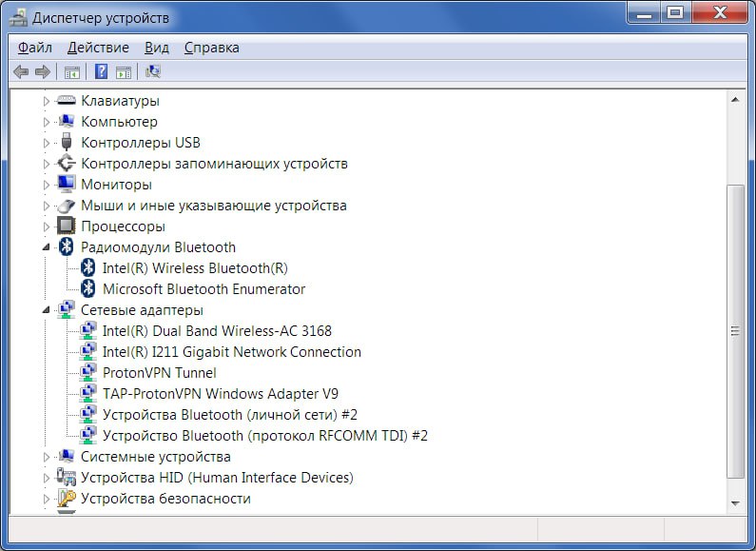Click key icon beside Устройства безопасности
This screenshot has width=756, height=551.
click(x=67, y=498)
